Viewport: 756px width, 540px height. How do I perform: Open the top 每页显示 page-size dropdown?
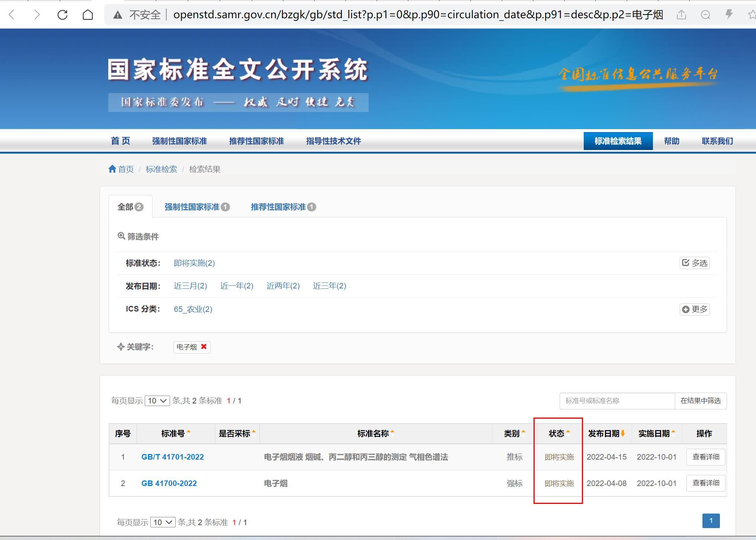157,401
